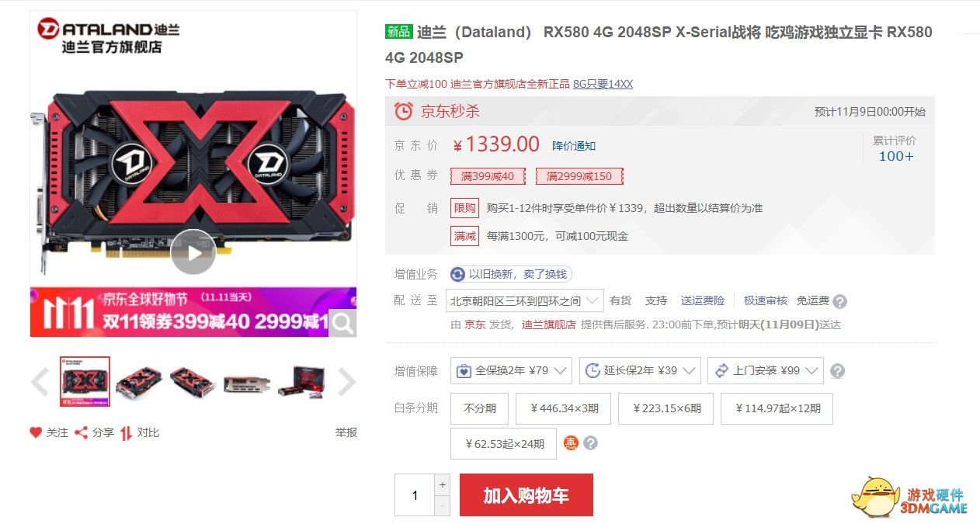Click the 分享 share icon
This screenshot has height=524, width=980.
coord(81,432)
